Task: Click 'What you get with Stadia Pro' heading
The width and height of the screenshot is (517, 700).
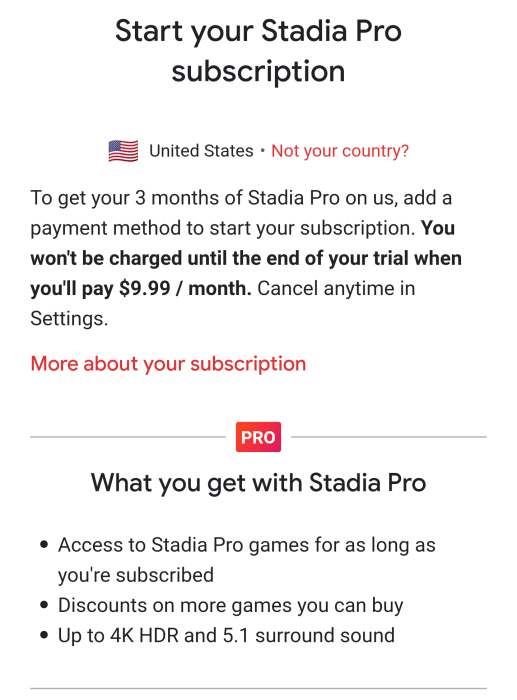Action: coord(258,483)
